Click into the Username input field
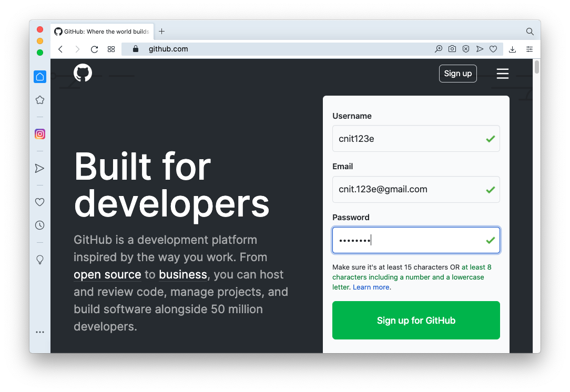The width and height of the screenshot is (570, 392). click(x=408, y=139)
